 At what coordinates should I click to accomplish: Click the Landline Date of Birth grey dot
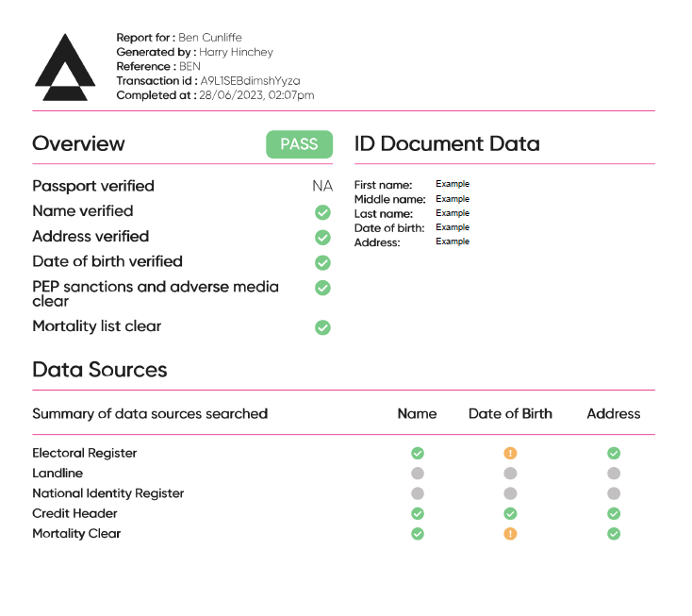tap(510, 474)
